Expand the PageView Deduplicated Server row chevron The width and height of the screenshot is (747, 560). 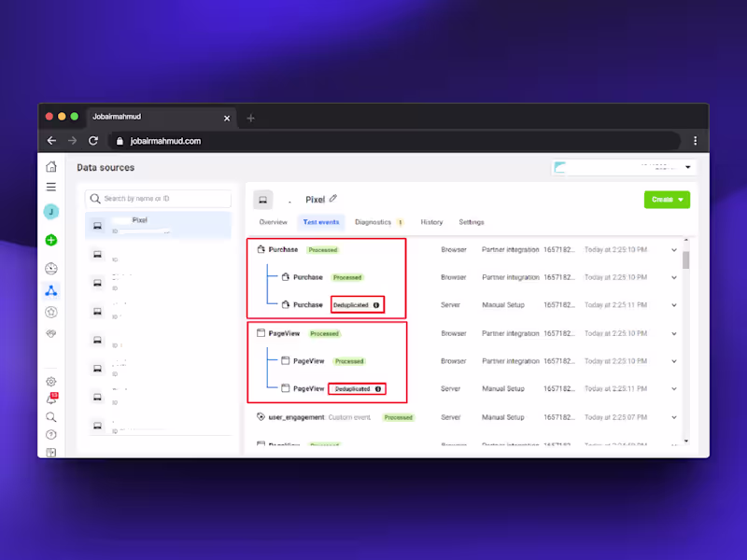(674, 389)
